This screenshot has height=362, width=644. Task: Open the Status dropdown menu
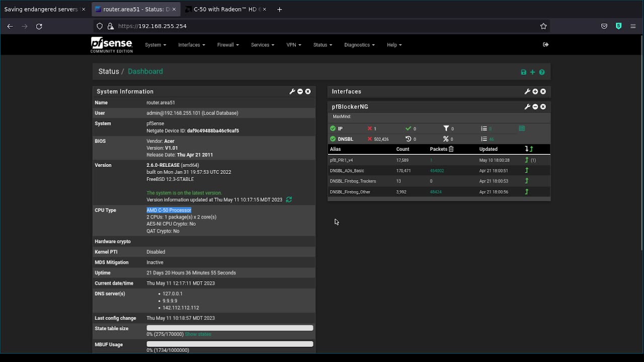click(x=323, y=45)
